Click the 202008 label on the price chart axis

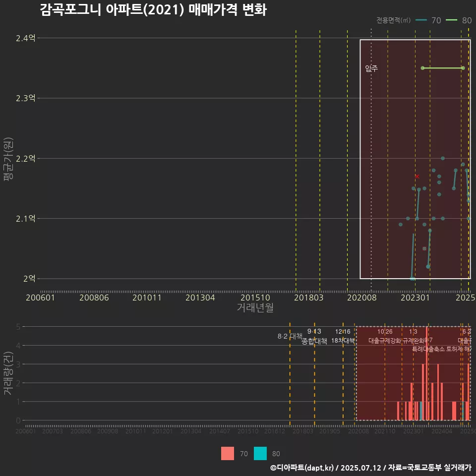tap(362, 297)
